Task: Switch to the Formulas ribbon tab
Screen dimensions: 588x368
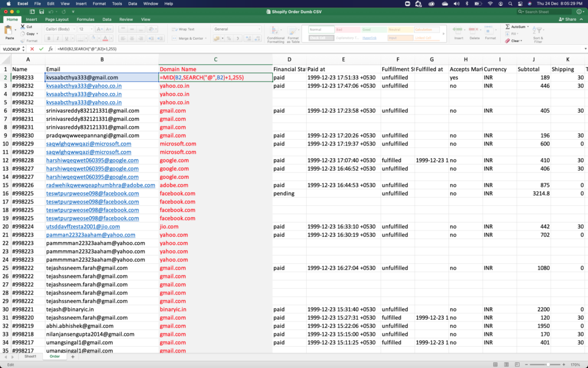Action: [x=86, y=19]
